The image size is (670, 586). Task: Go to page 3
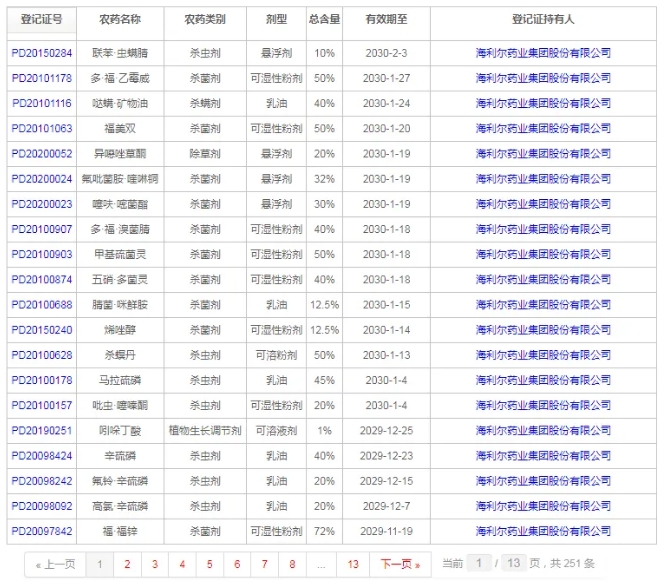click(155, 565)
